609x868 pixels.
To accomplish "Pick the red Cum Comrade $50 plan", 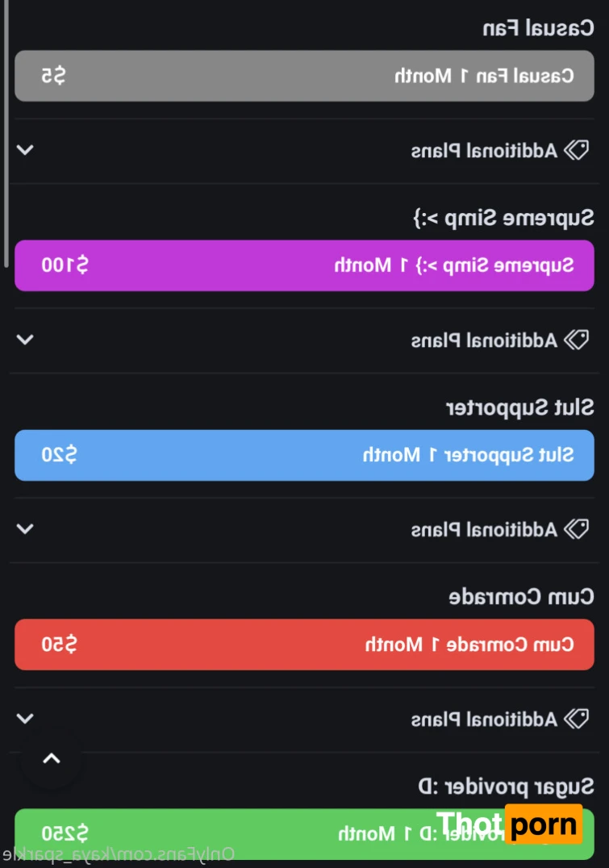I will (304, 645).
